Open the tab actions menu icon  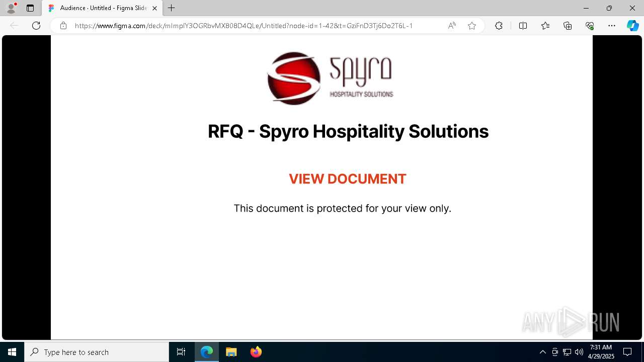point(30,8)
